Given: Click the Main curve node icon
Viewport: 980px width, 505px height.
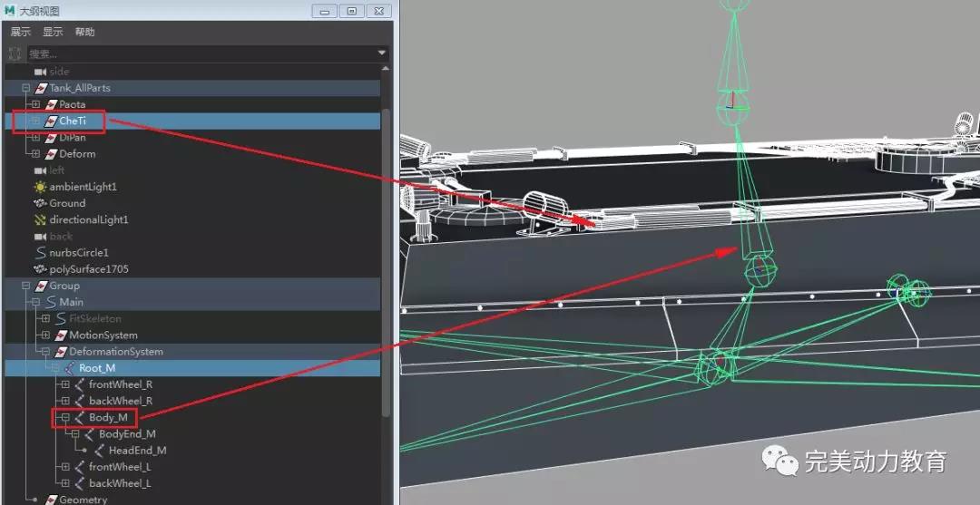Looking at the screenshot, I should (51, 302).
